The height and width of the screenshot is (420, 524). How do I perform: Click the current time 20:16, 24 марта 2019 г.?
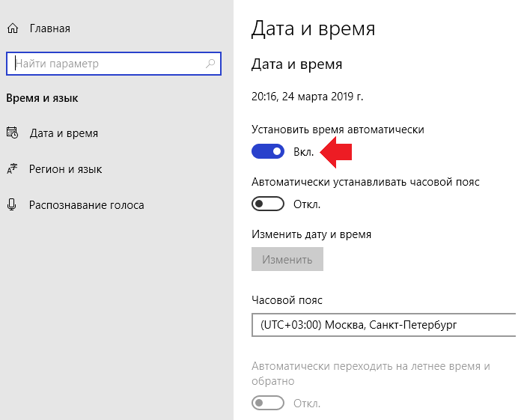(307, 97)
